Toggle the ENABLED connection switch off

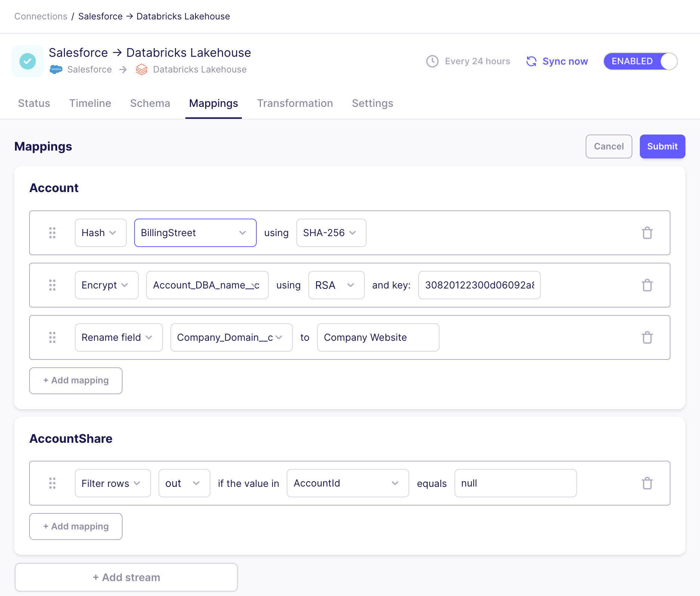click(640, 61)
